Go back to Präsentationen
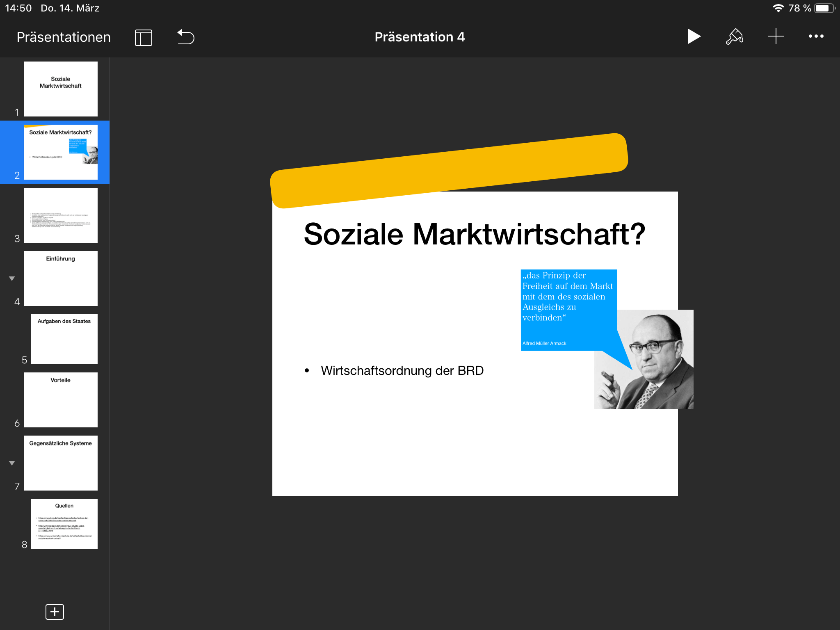 click(64, 37)
